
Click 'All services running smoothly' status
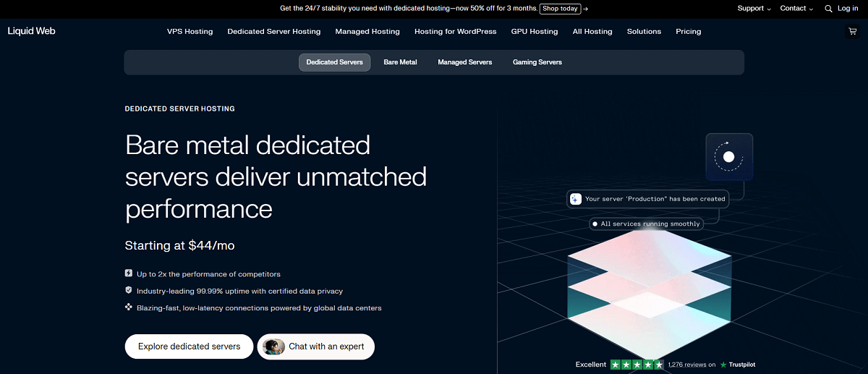click(x=646, y=224)
